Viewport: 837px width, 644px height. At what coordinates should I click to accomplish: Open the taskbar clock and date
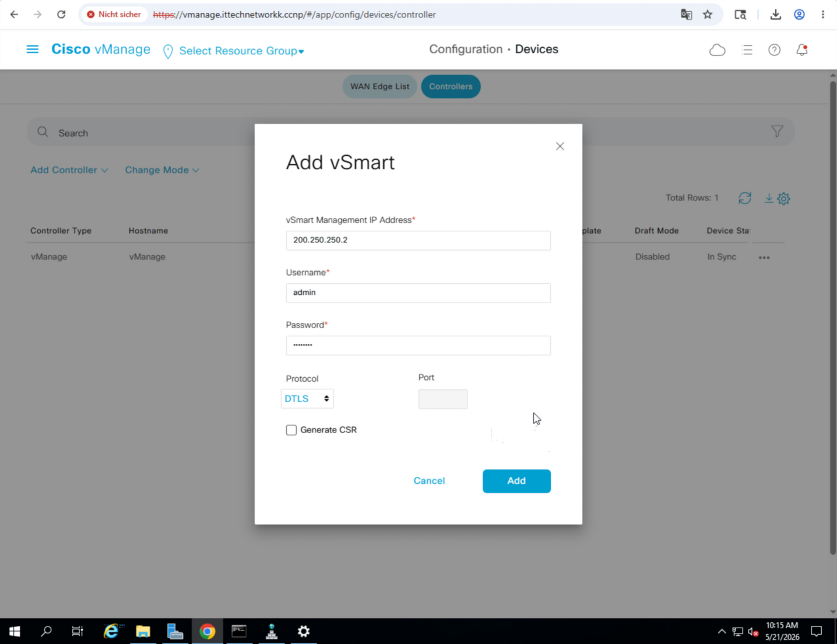pyautogui.click(x=782, y=631)
